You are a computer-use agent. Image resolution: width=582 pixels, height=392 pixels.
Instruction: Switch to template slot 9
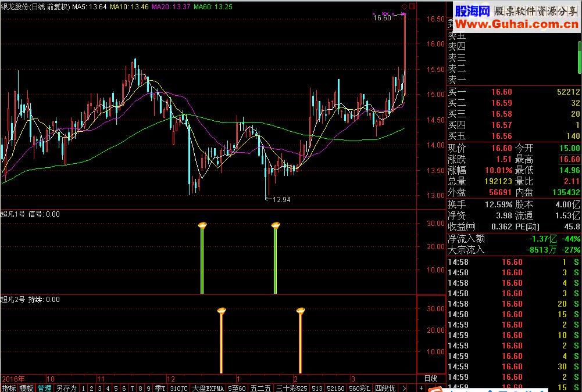pyautogui.click(x=148, y=389)
